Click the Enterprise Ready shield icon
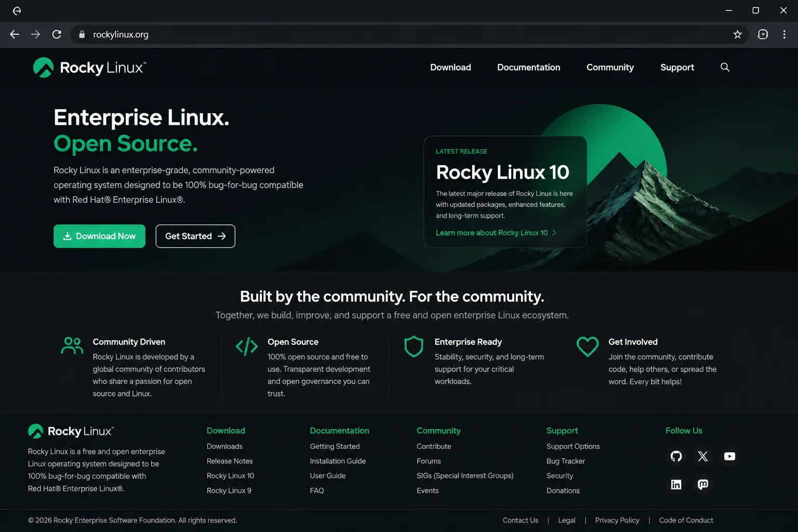 point(414,347)
